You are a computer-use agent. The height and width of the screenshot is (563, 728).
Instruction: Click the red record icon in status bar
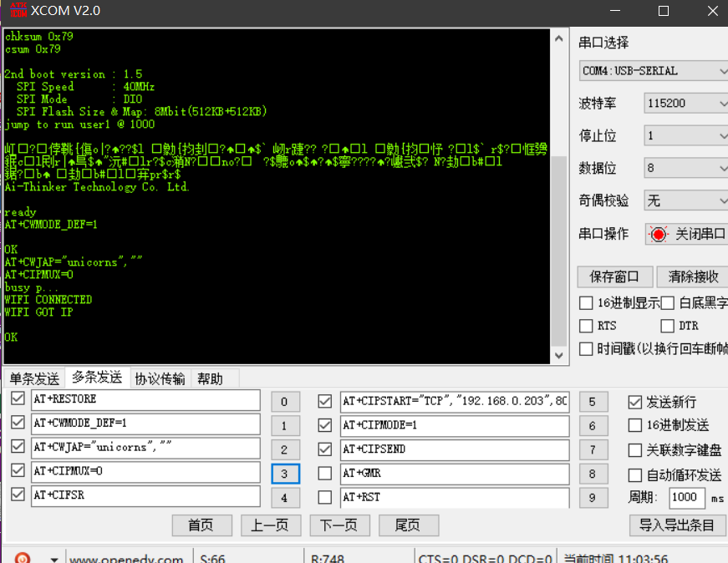pyautogui.click(x=23, y=558)
